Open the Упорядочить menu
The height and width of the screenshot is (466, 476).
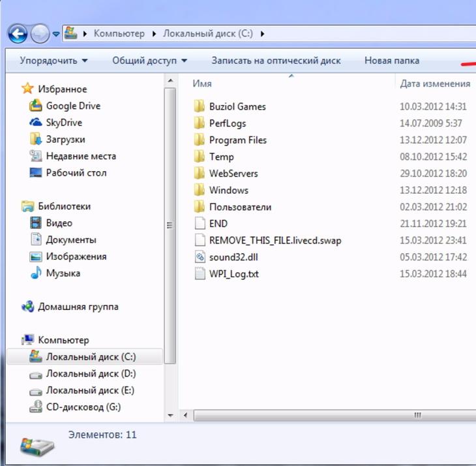point(53,61)
